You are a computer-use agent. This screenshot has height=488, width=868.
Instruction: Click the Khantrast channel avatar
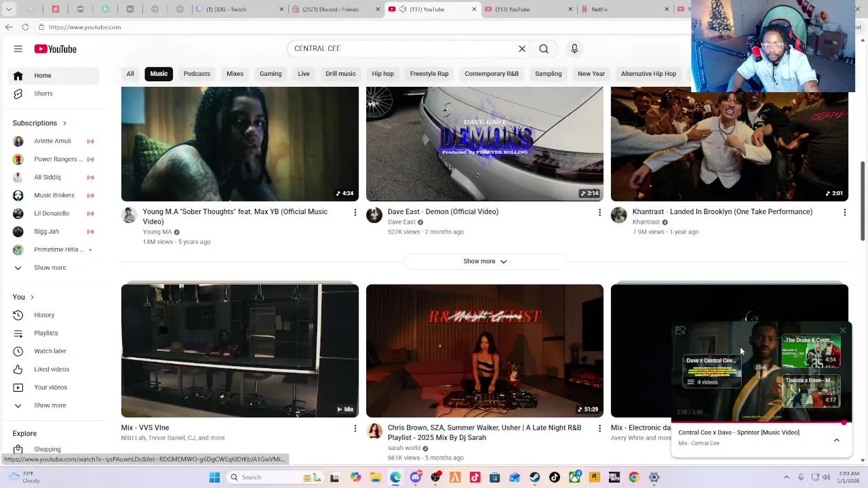[x=619, y=216]
